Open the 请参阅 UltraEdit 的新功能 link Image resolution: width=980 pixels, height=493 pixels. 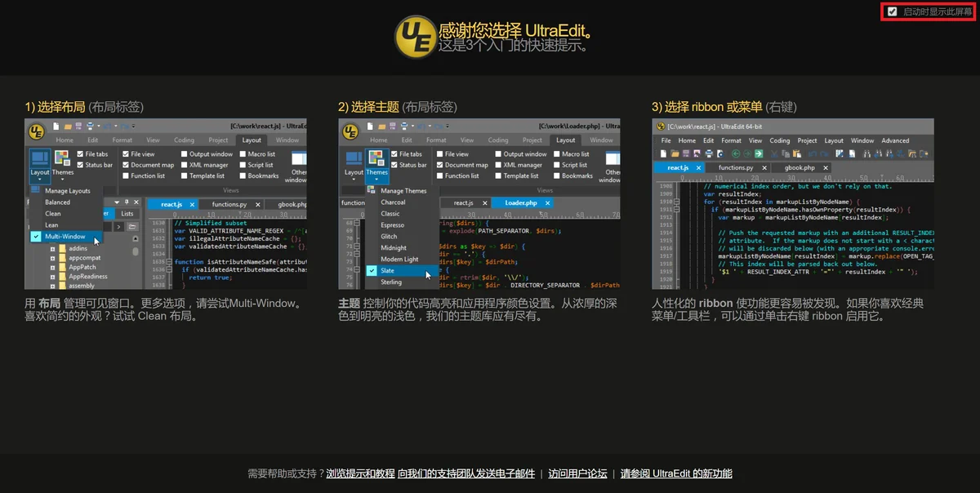(x=676, y=473)
